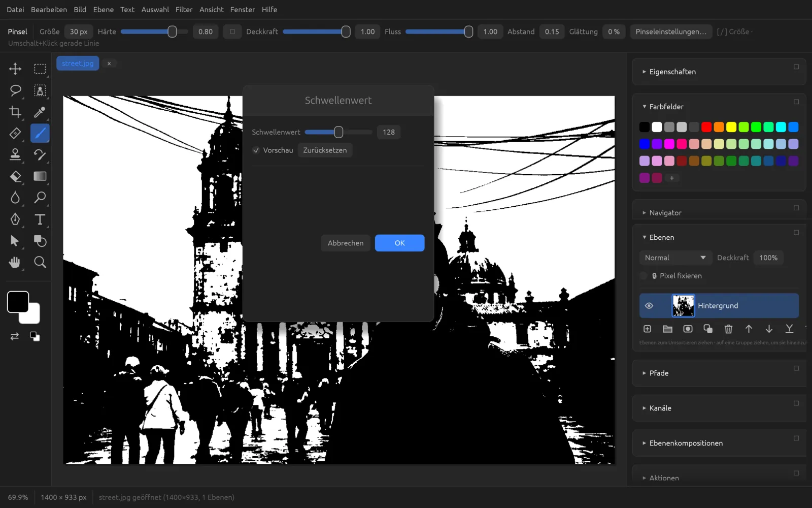Click Zurücksetzen in Schwellenwert dialog

point(325,150)
